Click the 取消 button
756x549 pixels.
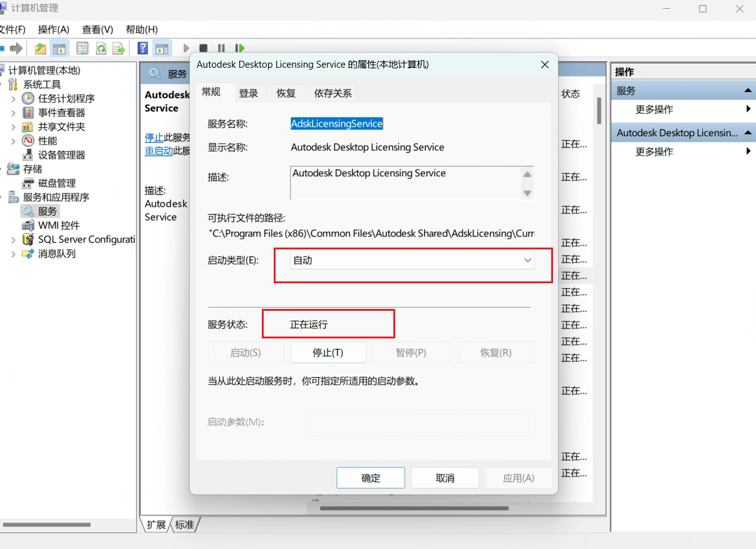445,478
